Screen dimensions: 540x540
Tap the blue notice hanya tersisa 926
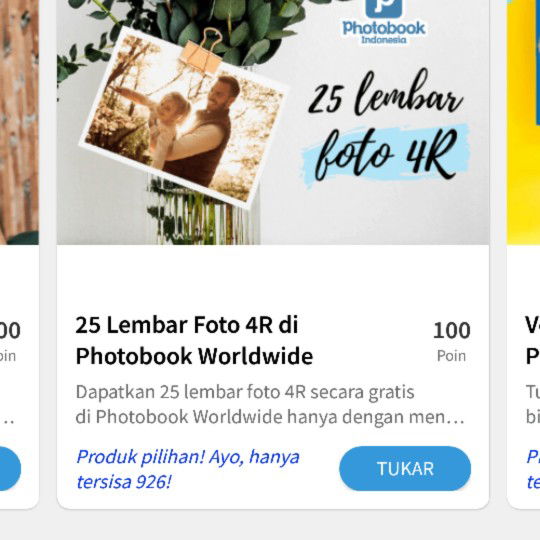coord(188,469)
